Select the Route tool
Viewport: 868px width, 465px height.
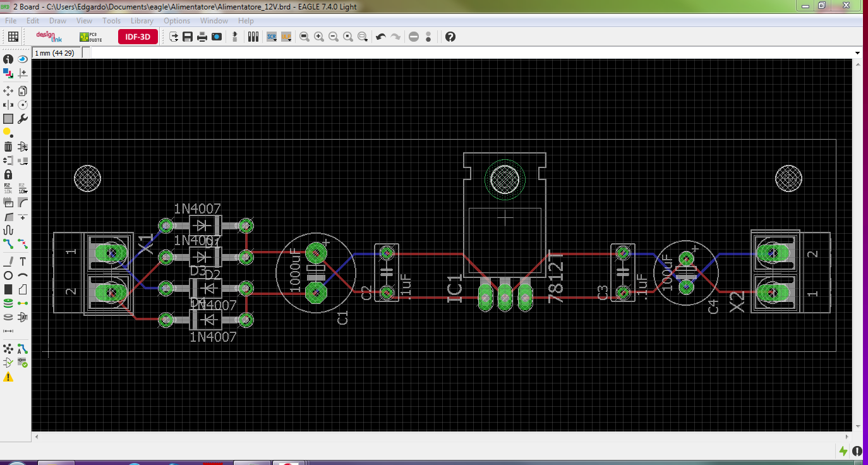[8, 243]
